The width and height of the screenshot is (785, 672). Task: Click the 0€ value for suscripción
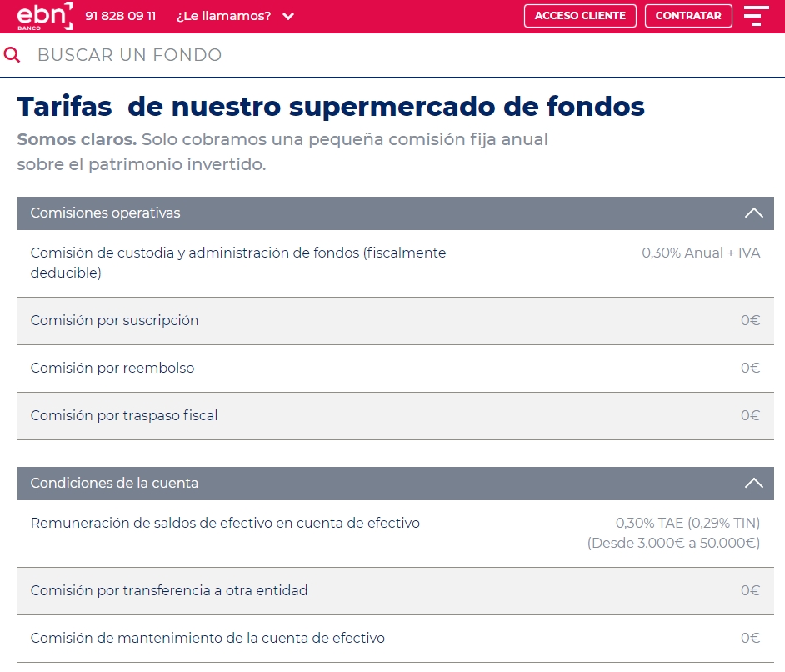click(751, 320)
